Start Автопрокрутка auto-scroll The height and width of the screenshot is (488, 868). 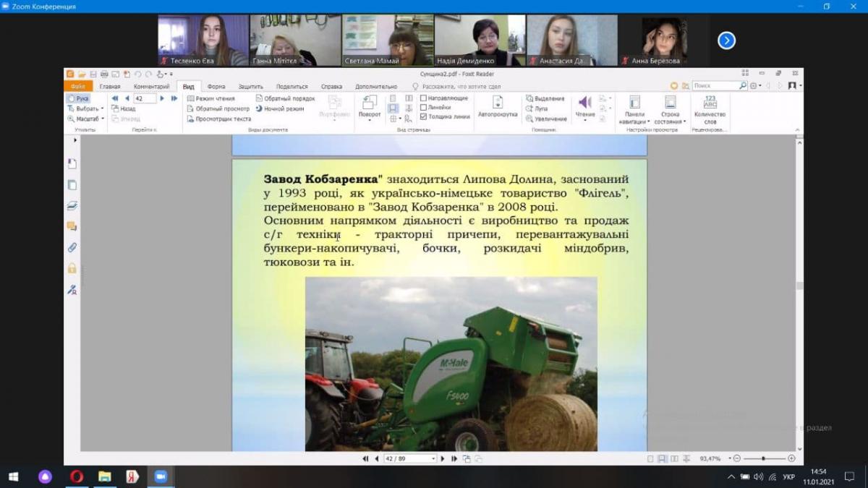pos(498,106)
